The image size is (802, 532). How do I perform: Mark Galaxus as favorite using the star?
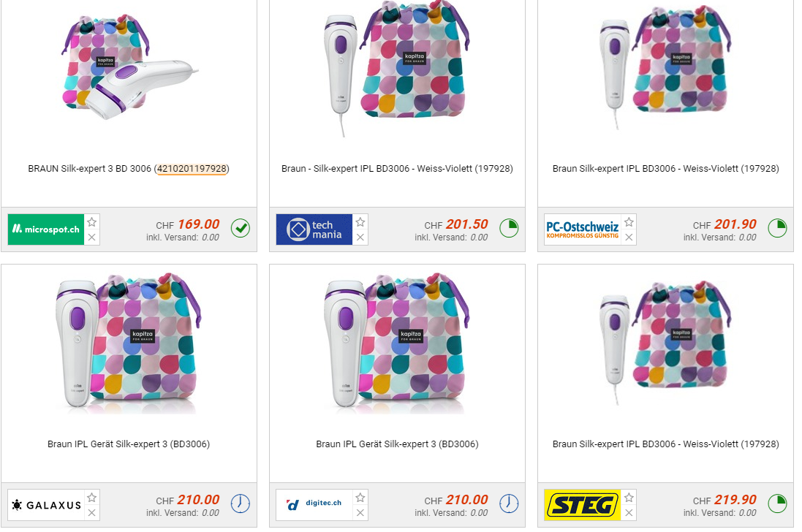[92, 498]
